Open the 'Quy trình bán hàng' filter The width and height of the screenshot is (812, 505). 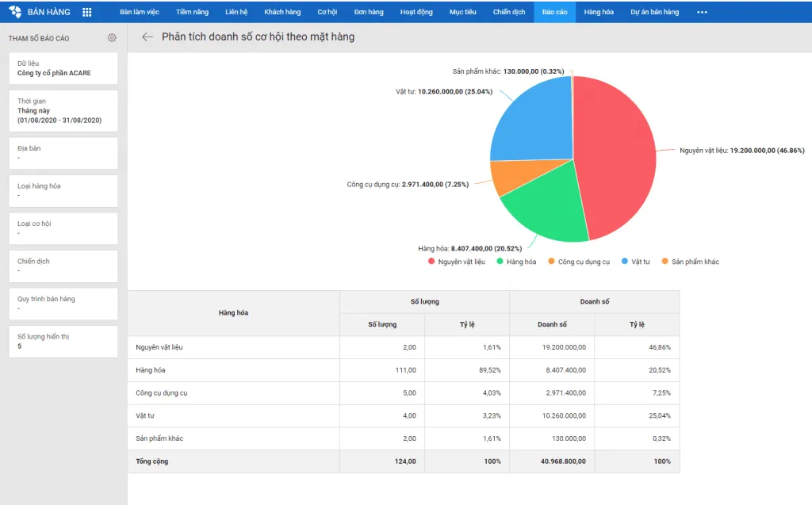pos(63,302)
